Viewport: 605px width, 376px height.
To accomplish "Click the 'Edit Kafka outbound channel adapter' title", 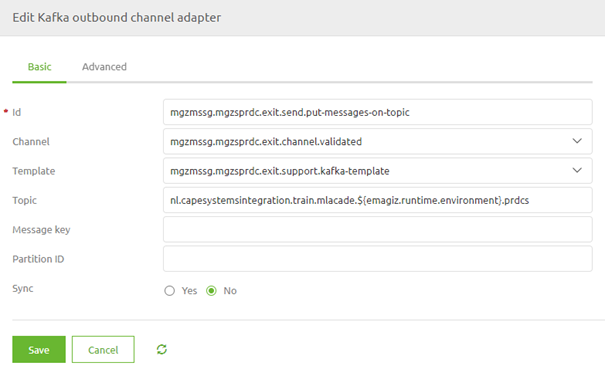I will [x=117, y=18].
